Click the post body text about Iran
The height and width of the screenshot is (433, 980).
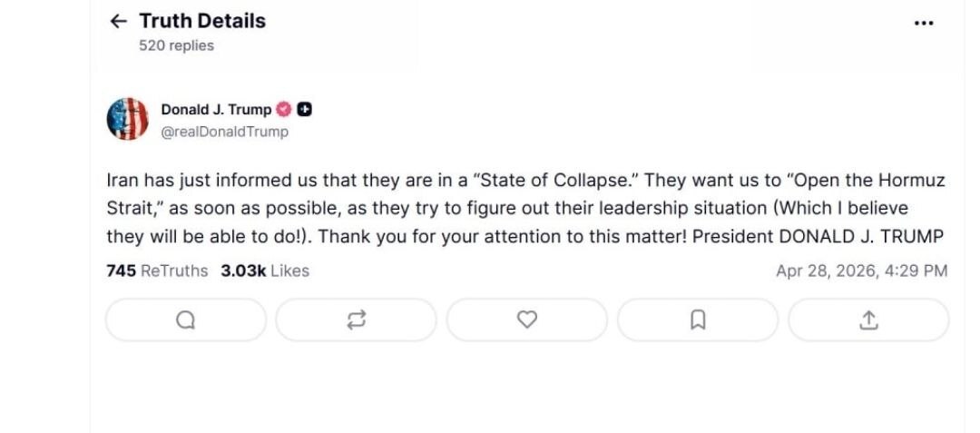tap(526, 209)
